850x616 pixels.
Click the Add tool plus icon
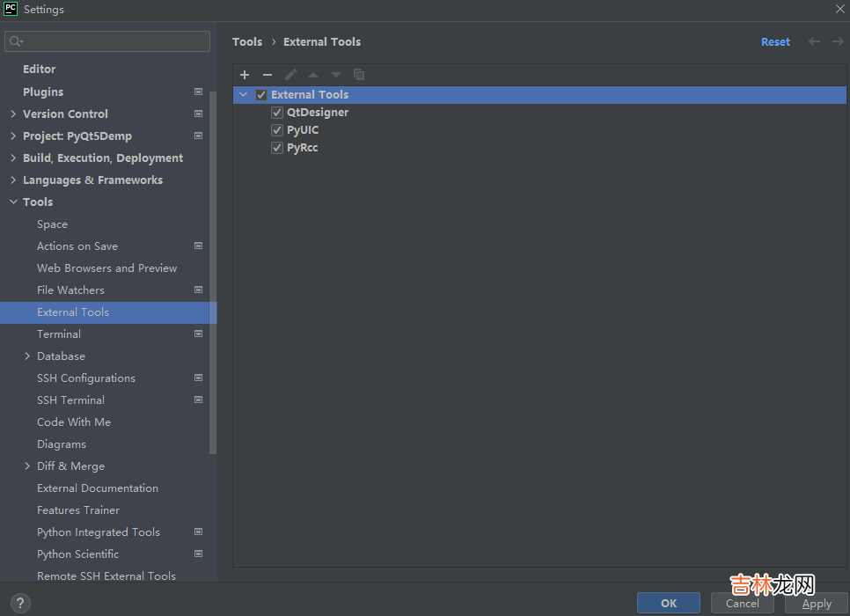point(245,75)
